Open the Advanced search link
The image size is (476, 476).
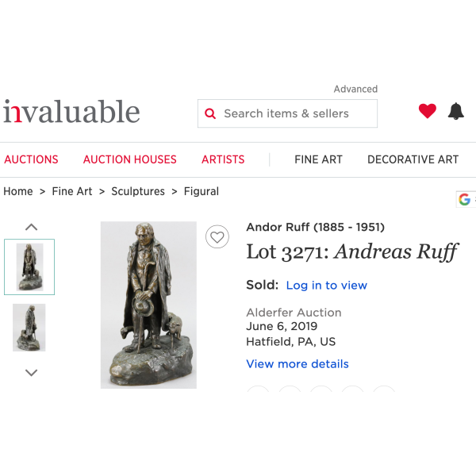[x=355, y=89]
